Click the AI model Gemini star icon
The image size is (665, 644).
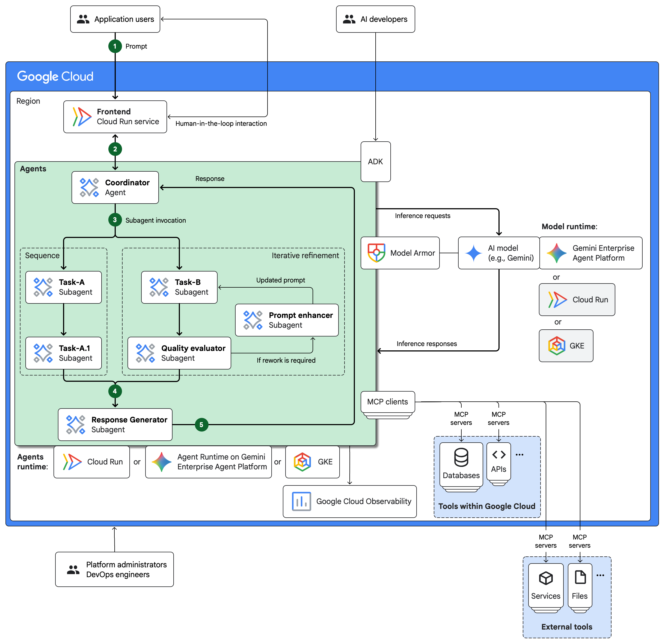[x=474, y=253]
